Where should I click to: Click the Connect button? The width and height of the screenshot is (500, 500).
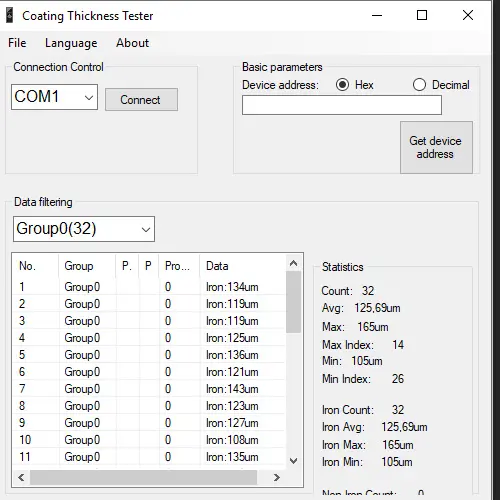pyautogui.click(x=141, y=99)
